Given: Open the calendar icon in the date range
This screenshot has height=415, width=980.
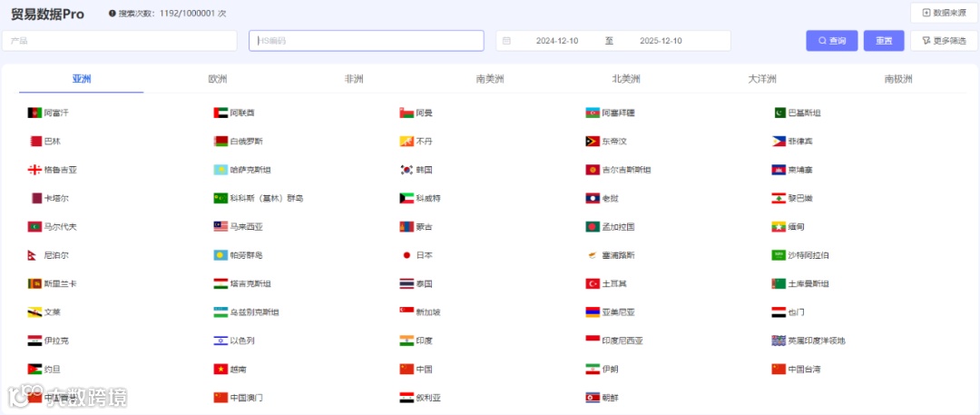Looking at the screenshot, I should [x=507, y=41].
